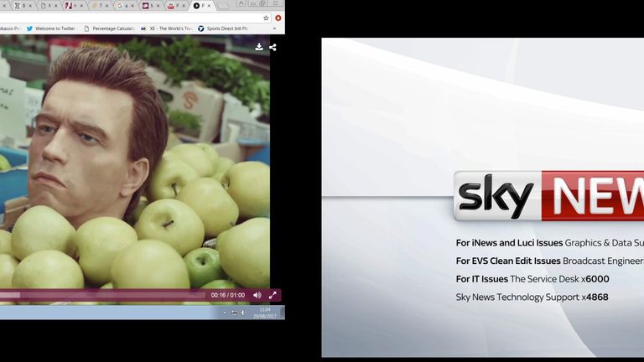Click the red extension icon beside the star

tap(278, 18)
